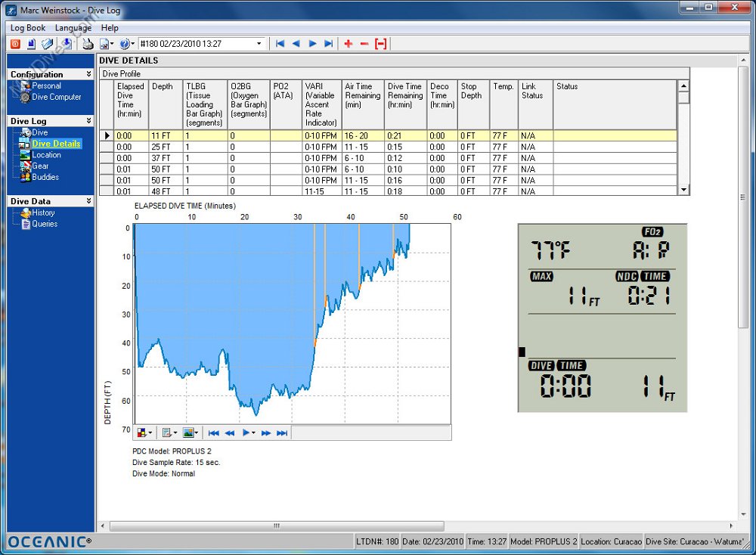Open graph color options dropdown

pos(144,433)
